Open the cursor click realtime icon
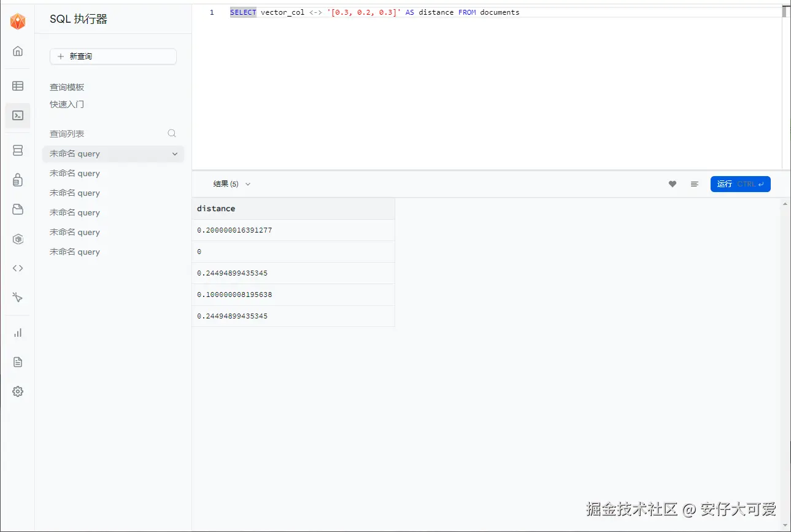Image resolution: width=791 pixels, height=532 pixels. pyautogui.click(x=18, y=298)
